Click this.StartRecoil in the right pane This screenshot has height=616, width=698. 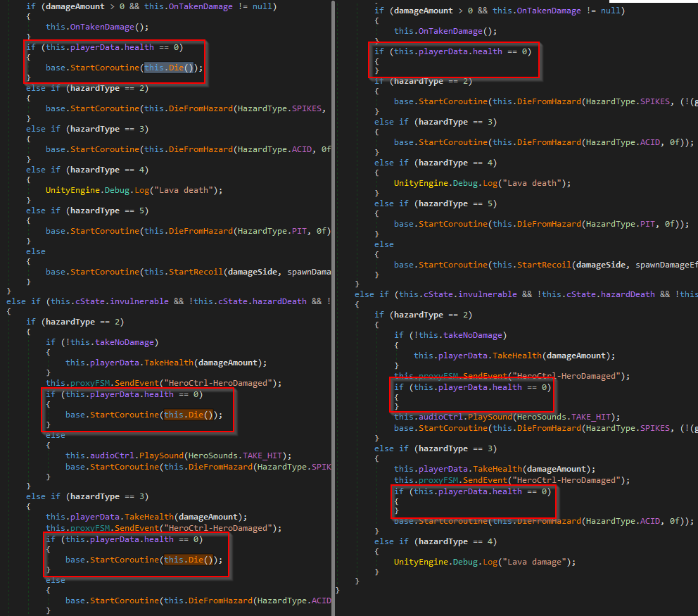tap(531, 265)
